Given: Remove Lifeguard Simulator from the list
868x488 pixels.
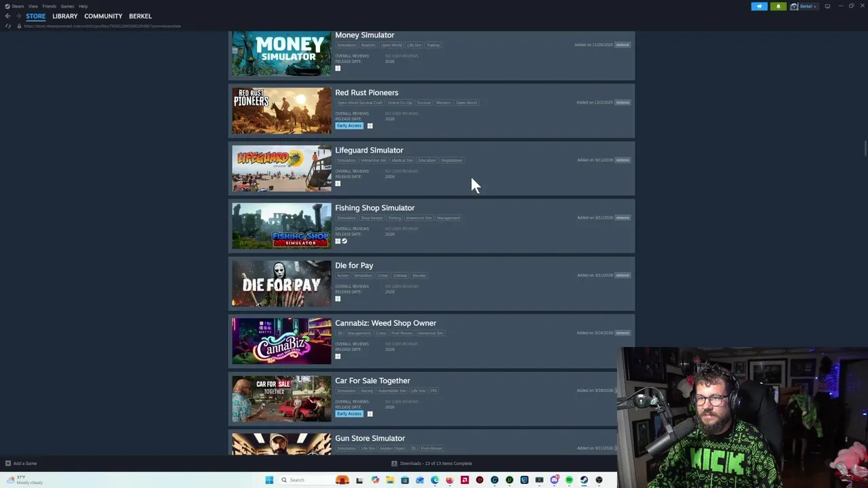Looking at the screenshot, I should coord(623,160).
